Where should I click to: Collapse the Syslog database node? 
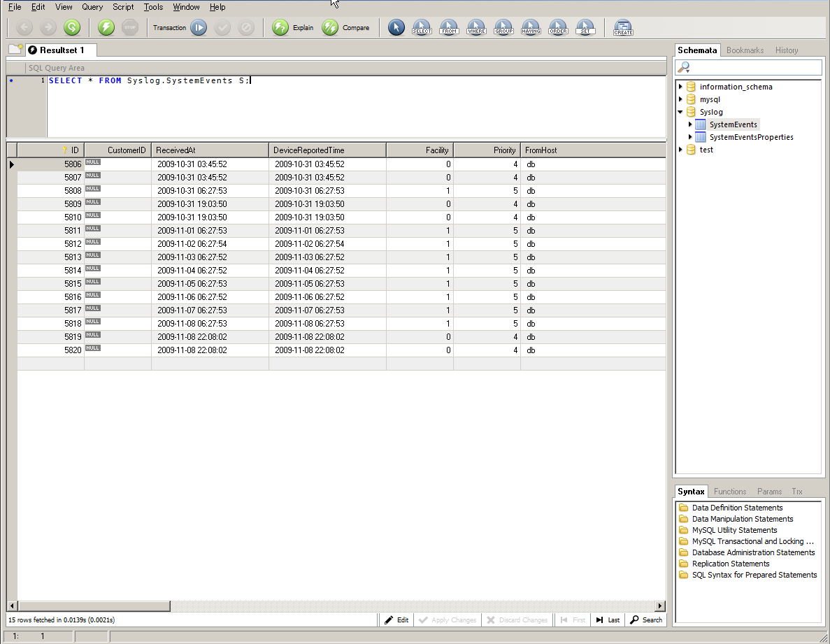tap(681, 112)
